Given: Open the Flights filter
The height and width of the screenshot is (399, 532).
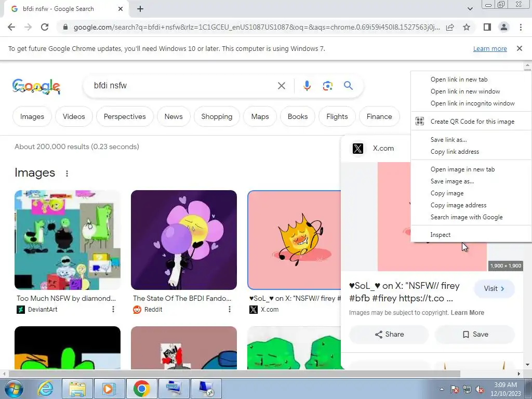Looking at the screenshot, I should 337,116.
